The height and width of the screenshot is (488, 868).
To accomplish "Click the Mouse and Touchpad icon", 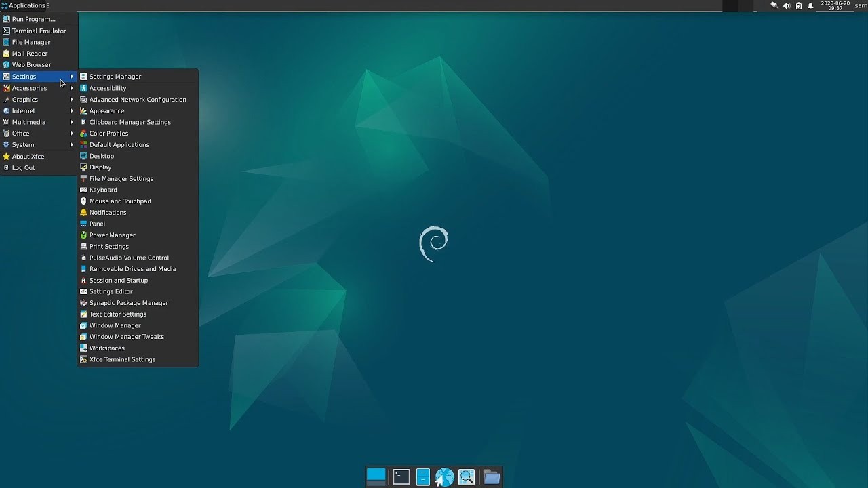I will 83,201.
